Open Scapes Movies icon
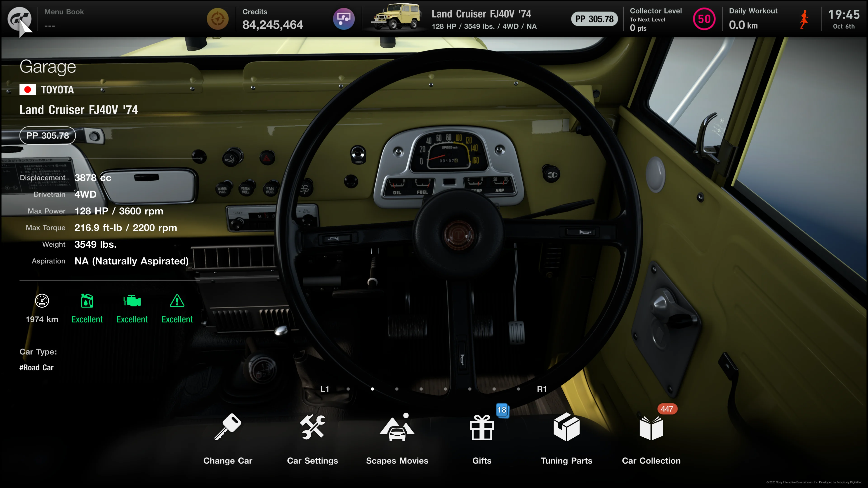This screenshot has width=868, height=488. click(x=397, y=426)
